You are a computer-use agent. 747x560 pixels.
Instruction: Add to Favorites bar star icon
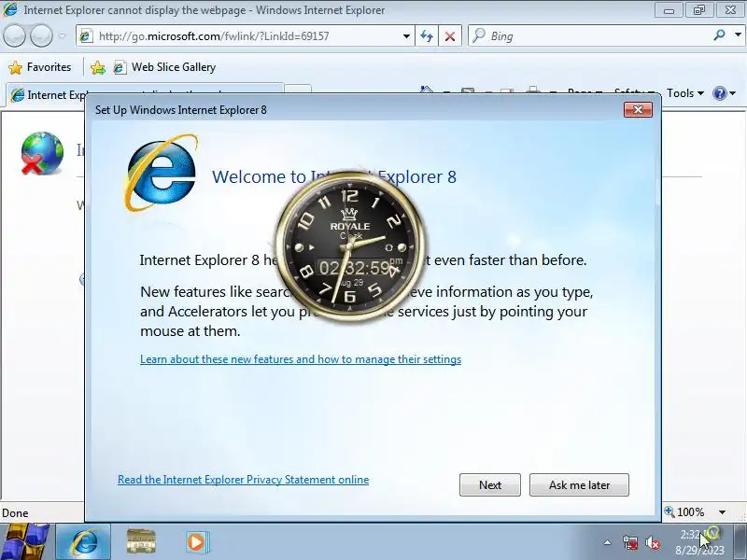[98, 67]
